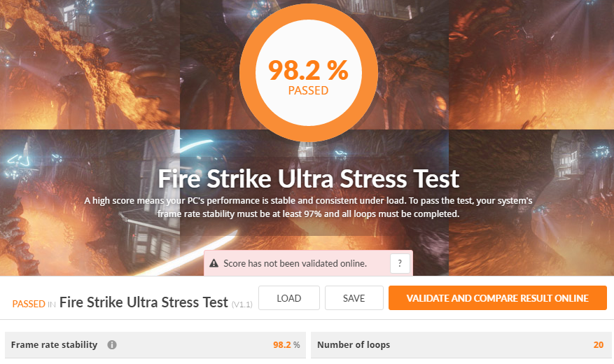Click the PASSED text inside the score circle
The width and height of the screenshot is (614, 364).
pos(309,90)
